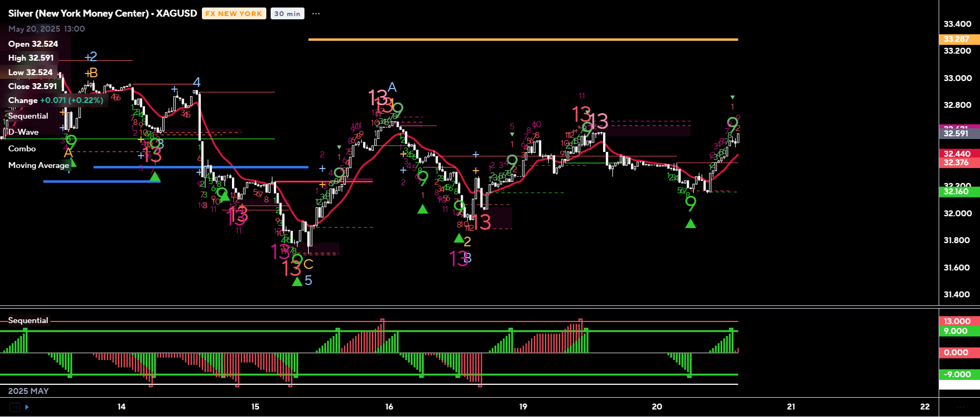980x417 pixels.
Task: Click the small green down arrow at the chart's latest bars
Action: pos(732,97)
